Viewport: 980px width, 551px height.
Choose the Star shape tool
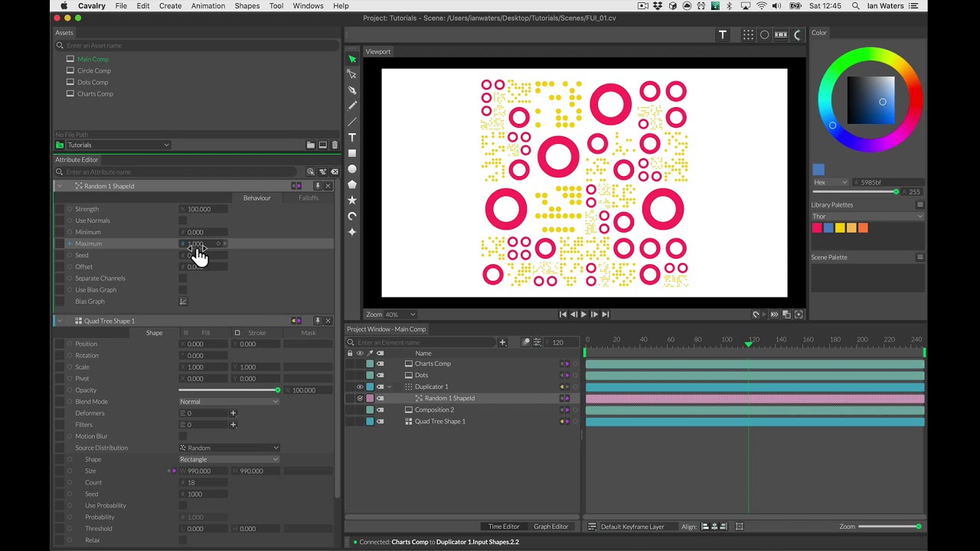(352, 200)
